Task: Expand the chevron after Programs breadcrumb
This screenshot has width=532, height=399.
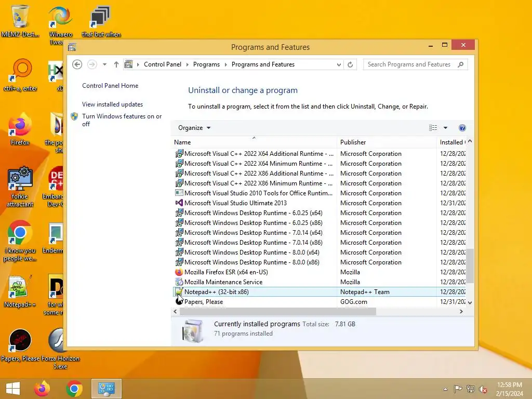Action: (x=225, y=64)
